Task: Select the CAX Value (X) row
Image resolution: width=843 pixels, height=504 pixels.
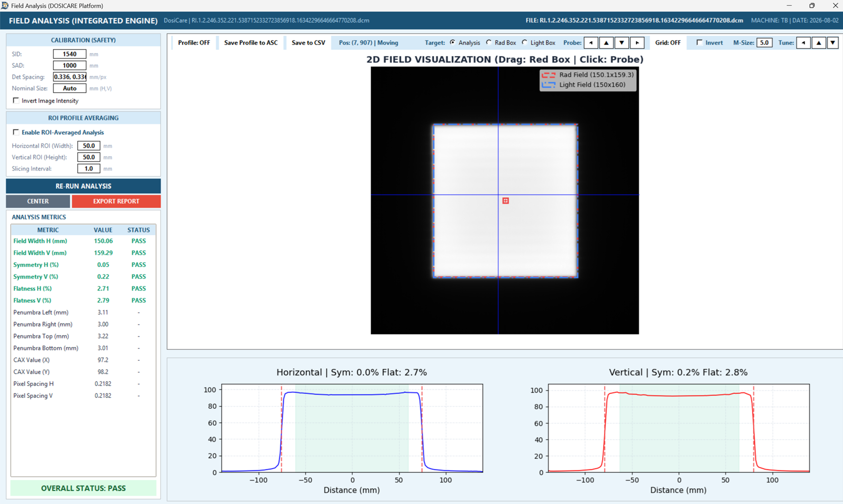Action: point(83,360)
